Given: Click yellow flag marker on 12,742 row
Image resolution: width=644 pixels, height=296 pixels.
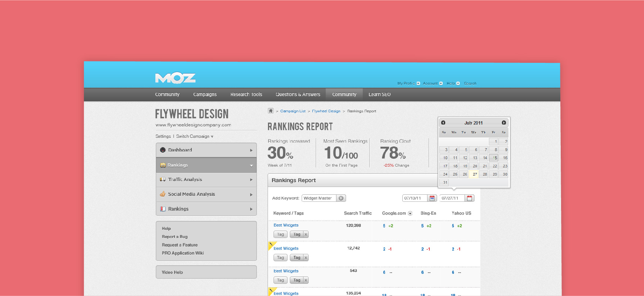Looking at the screenshot, I should [x=272, y=245].
